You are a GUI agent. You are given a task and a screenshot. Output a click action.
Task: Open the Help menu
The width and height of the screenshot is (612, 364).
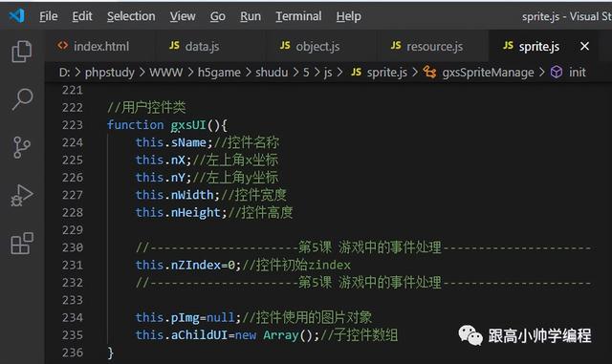348,16
